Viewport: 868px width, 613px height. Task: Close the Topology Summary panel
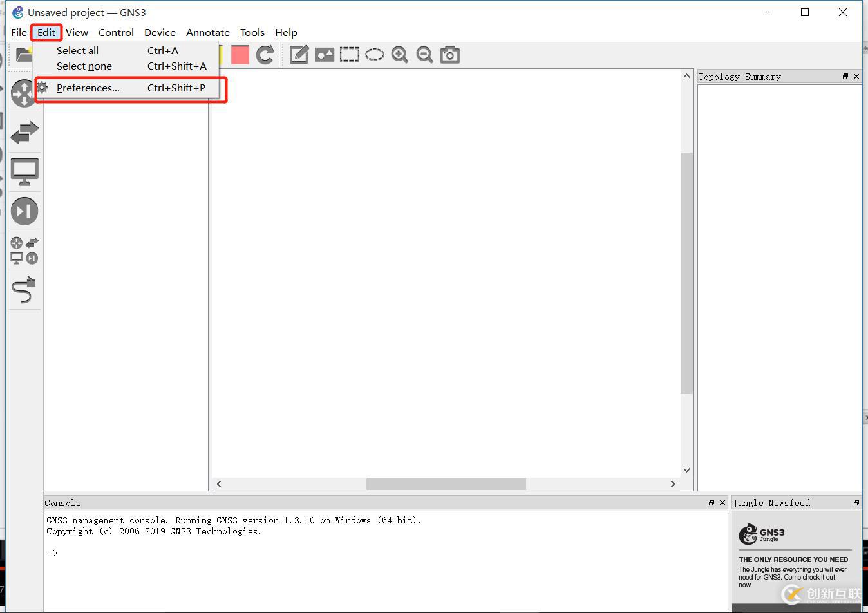pyautogui.click(x=856, y=77)
